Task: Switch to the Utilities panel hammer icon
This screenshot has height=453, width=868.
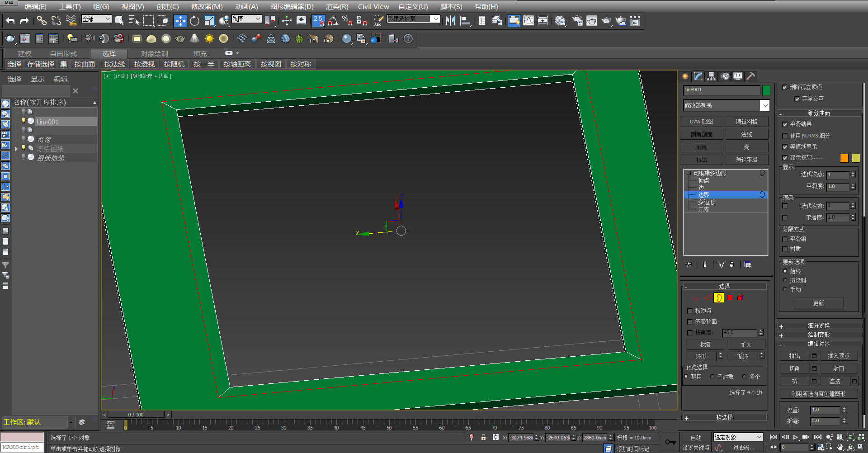Action: 750,76
